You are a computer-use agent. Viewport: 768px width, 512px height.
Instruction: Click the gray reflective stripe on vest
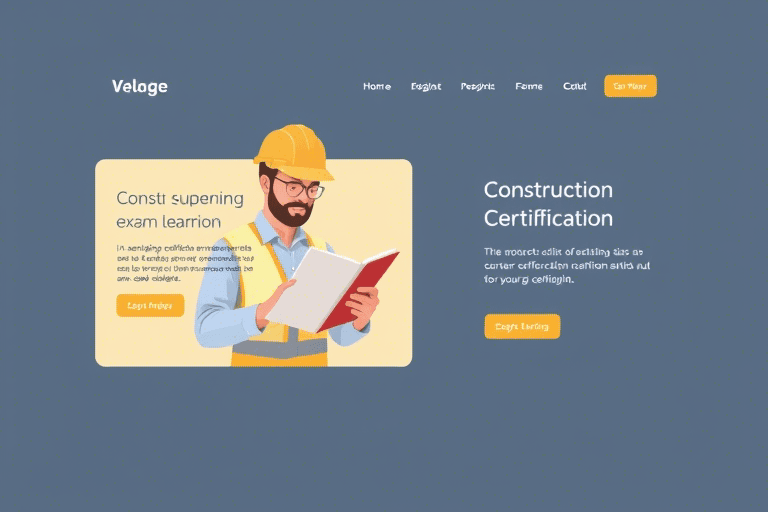280,349
